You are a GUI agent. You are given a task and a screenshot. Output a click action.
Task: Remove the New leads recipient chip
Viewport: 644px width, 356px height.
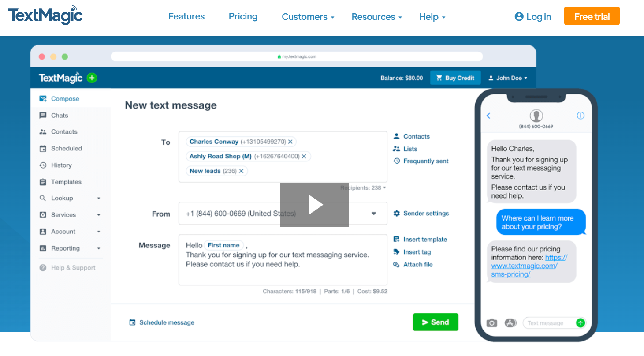(x=241, y=171)
